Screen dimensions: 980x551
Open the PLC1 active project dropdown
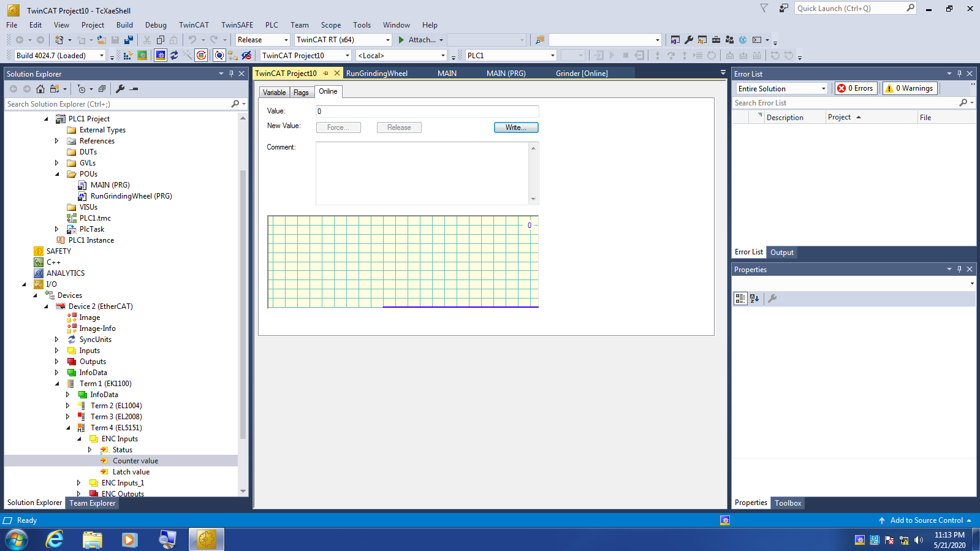click(553, 55)
